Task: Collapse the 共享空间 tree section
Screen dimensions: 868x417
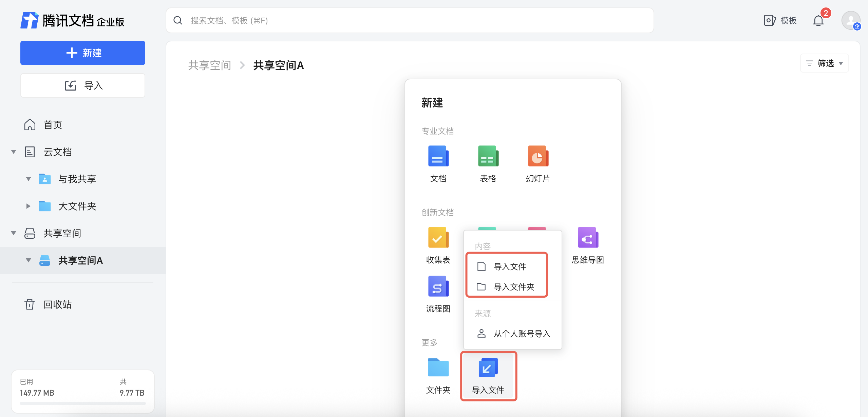Action: pyautogui.click(x=14, y=233)
